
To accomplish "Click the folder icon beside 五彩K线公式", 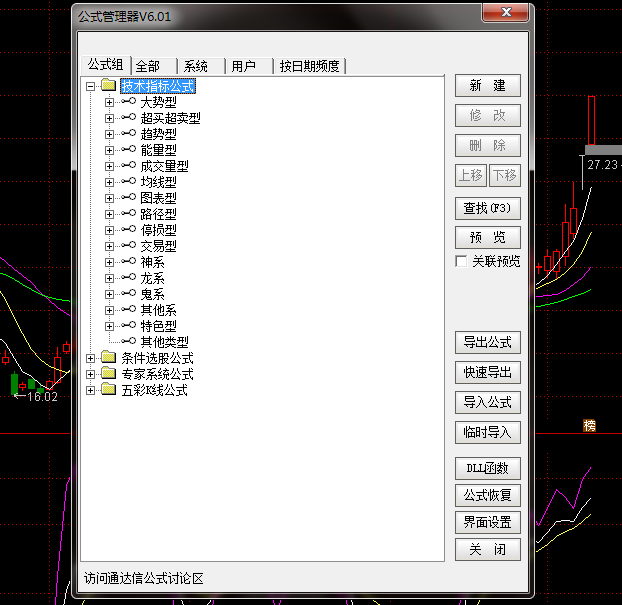I will (x=108, y=390).
